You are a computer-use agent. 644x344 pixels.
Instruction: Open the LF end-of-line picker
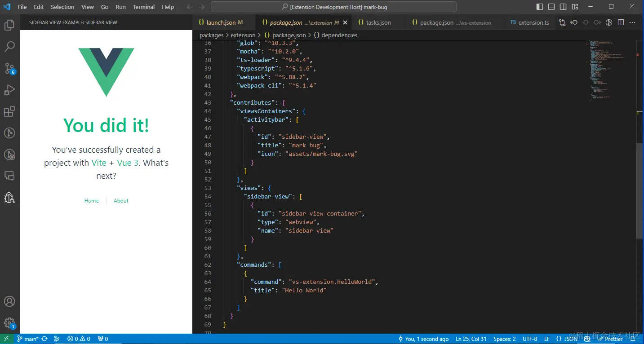[547, 339]
